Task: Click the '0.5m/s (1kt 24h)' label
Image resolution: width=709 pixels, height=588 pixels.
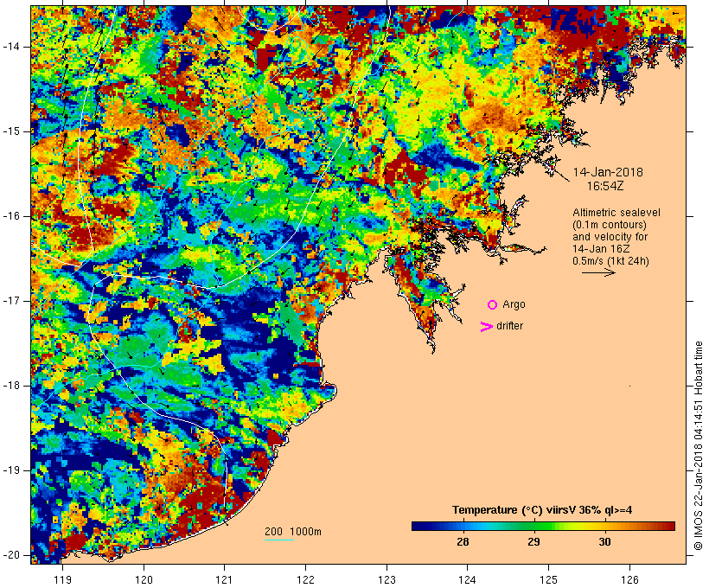Action: [x=610, y=261]
